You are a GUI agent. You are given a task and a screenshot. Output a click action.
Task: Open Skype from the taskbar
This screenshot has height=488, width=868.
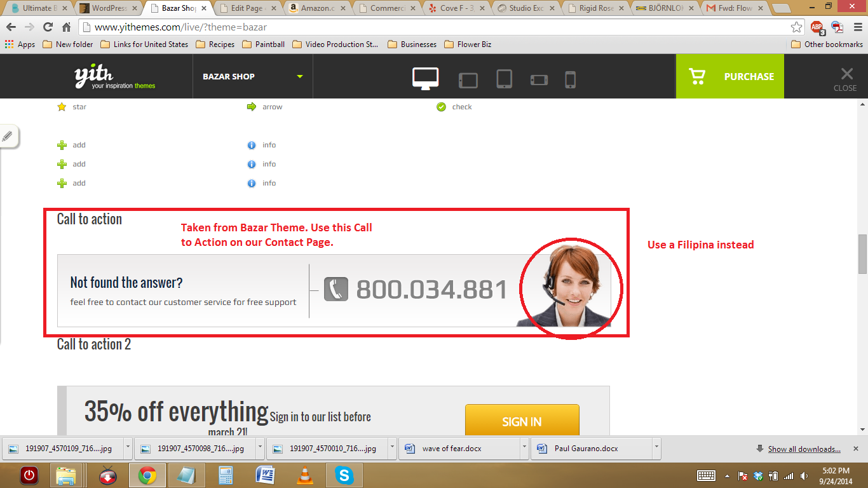(344, 475)
